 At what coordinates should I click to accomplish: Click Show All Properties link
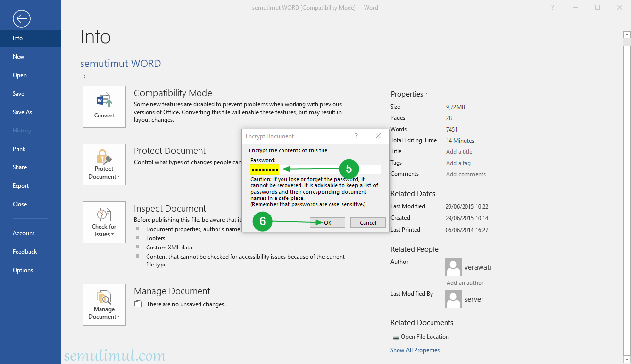[x=415, y=350]
